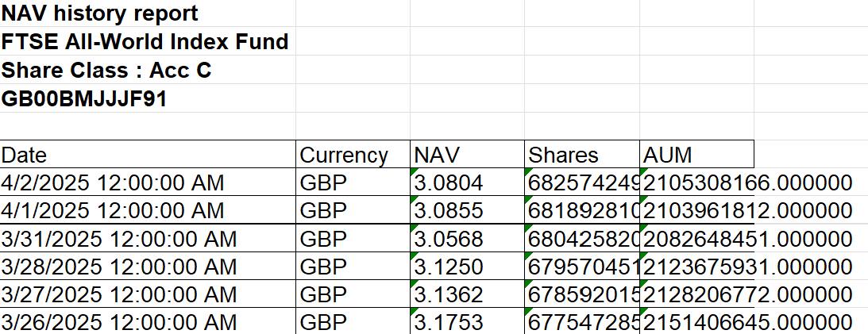Screen dimensions: 868x334
Task: Select the 3/28/2025 12:00:00 AM date cell
Action: coord(148,267)
